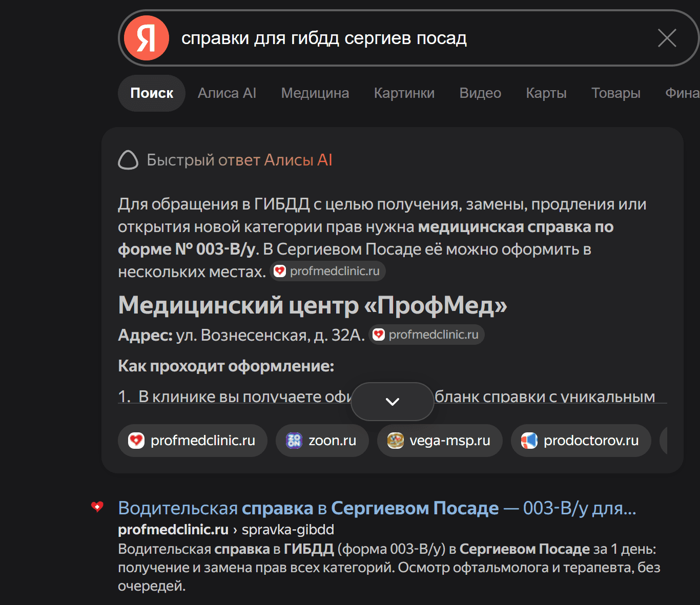Open the inline profmedclinic.ru source after 'местах'
700x605 pixels.
pos(328,271)
